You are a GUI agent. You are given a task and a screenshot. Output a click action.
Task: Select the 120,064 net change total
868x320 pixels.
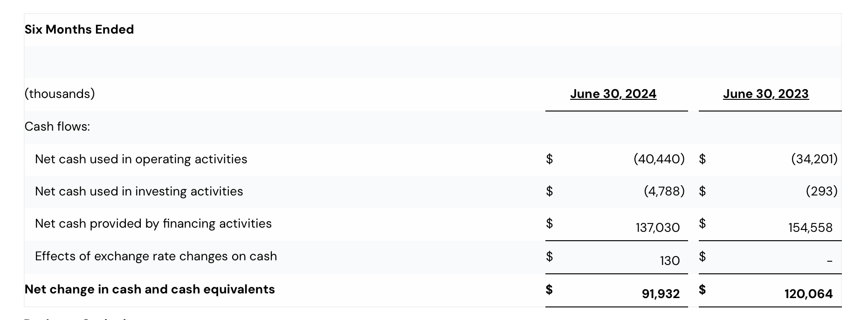(808, 294)
